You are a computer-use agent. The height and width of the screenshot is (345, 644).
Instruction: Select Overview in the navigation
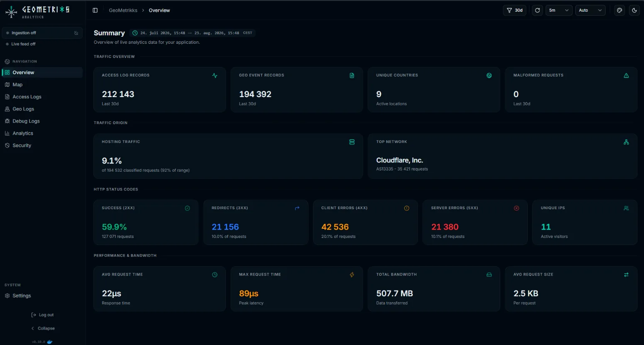(x=42, y=72)
